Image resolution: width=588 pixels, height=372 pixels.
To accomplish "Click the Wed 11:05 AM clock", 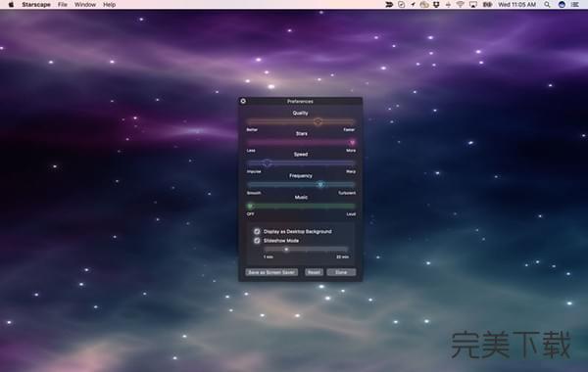I will pyautogui.click(x=516, y=5).
